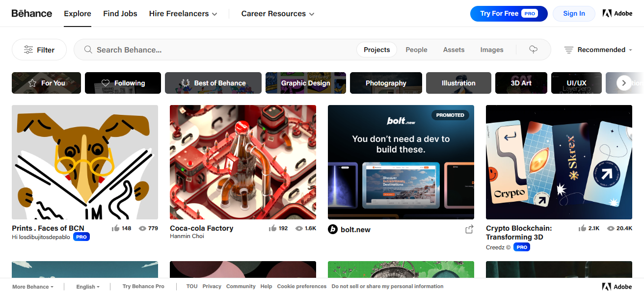Open the Find Jobs page
The height and width of the screenshot is (294, 644).
(120, 14)
